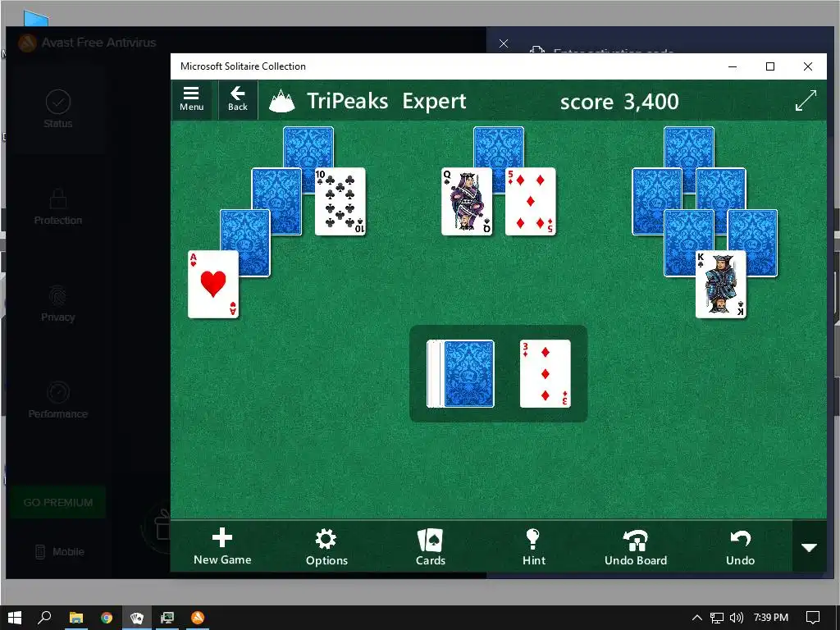
Task: Click the 7:39 PM taskbar clock
Action: click(771, 618)
